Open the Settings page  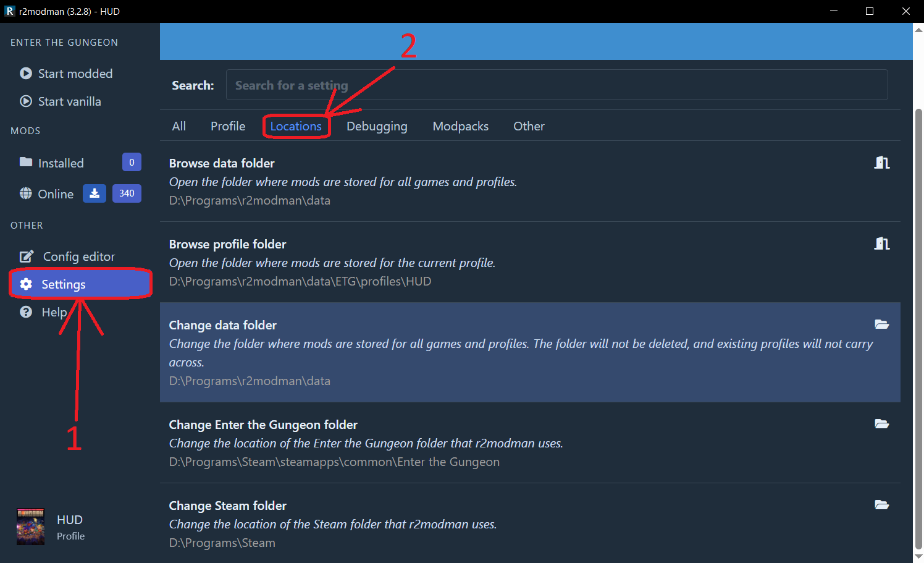tap(80, 284)
